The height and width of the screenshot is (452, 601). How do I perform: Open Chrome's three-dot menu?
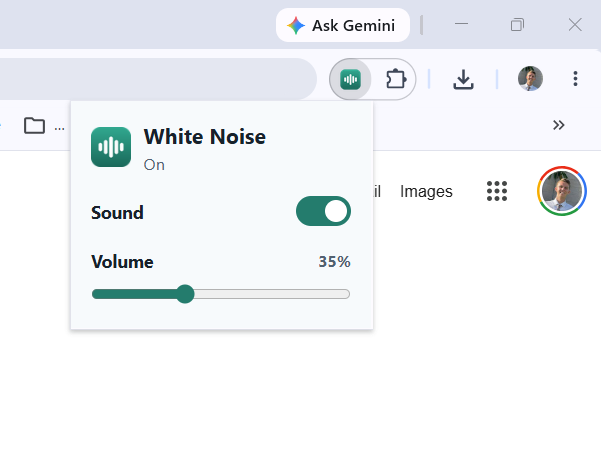click(575, 79)
